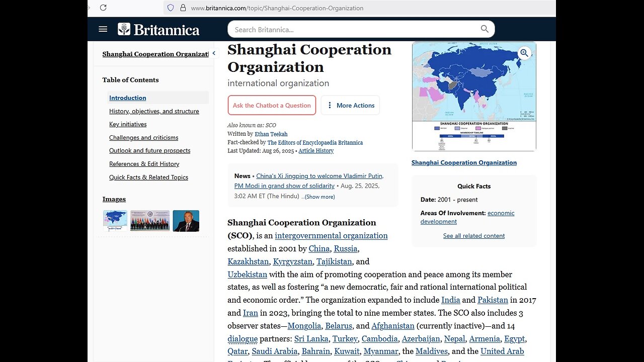This screenshot has height=362, width=644.
Task: Open the Bahrain link
Action: point(316,351)
